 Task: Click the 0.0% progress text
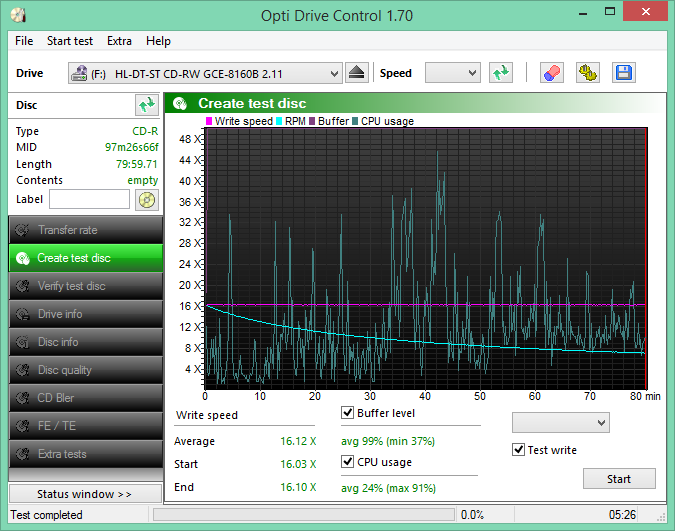coord(472,515)
